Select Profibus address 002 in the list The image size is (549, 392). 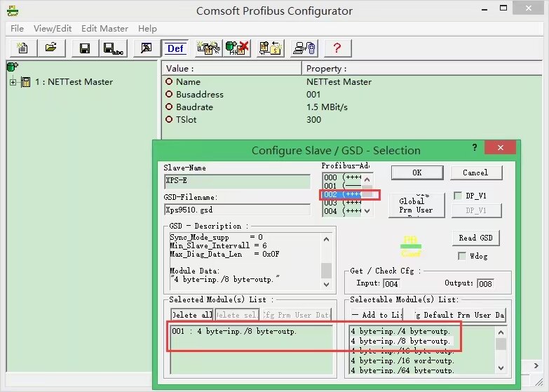click(x=341, y=194)
